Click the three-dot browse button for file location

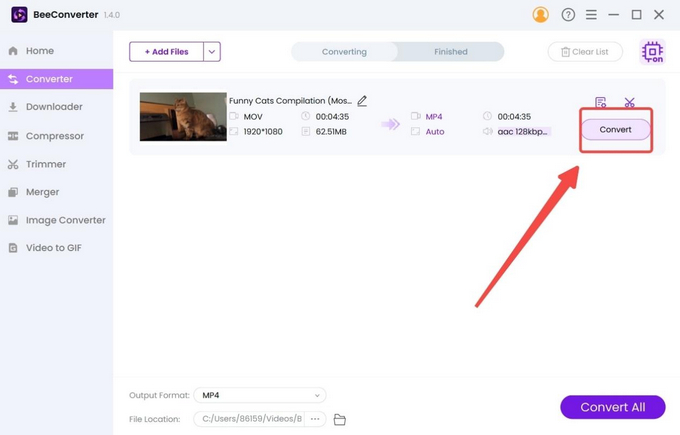(316, 419)
